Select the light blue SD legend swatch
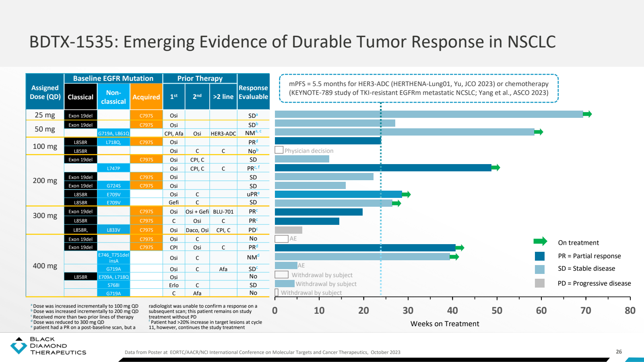644x362 pixels. (540, 269)
